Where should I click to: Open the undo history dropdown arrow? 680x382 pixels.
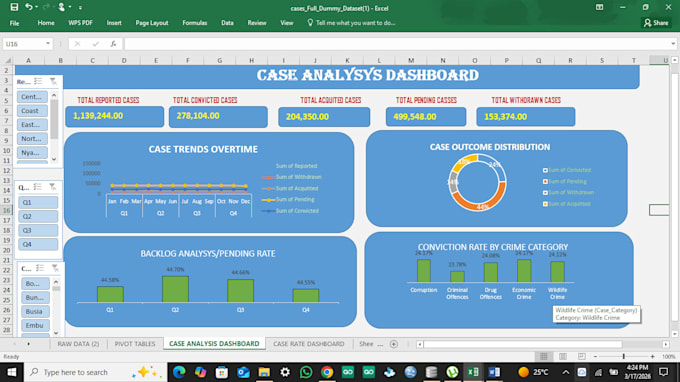[36, 7]
